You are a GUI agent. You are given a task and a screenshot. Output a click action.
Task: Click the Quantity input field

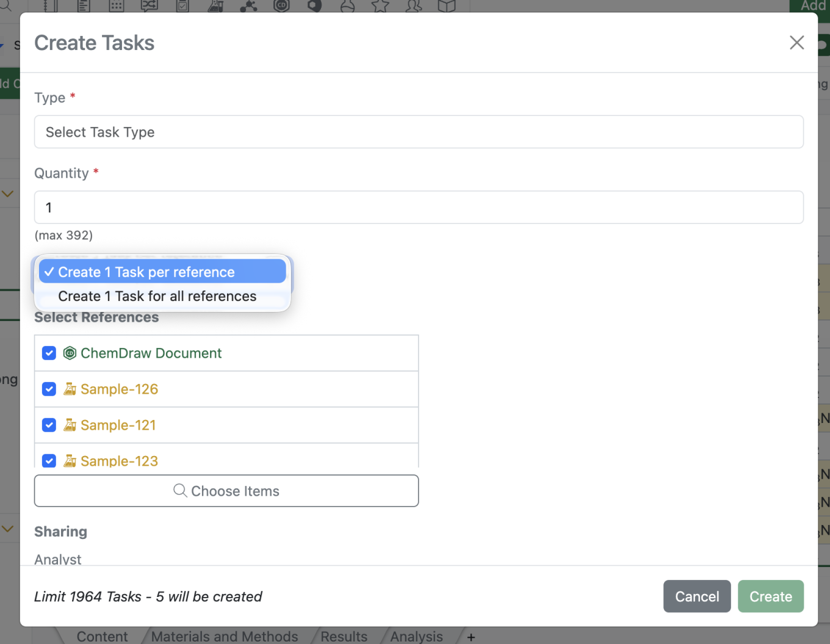pyautogui.click(x=419, y=208)
